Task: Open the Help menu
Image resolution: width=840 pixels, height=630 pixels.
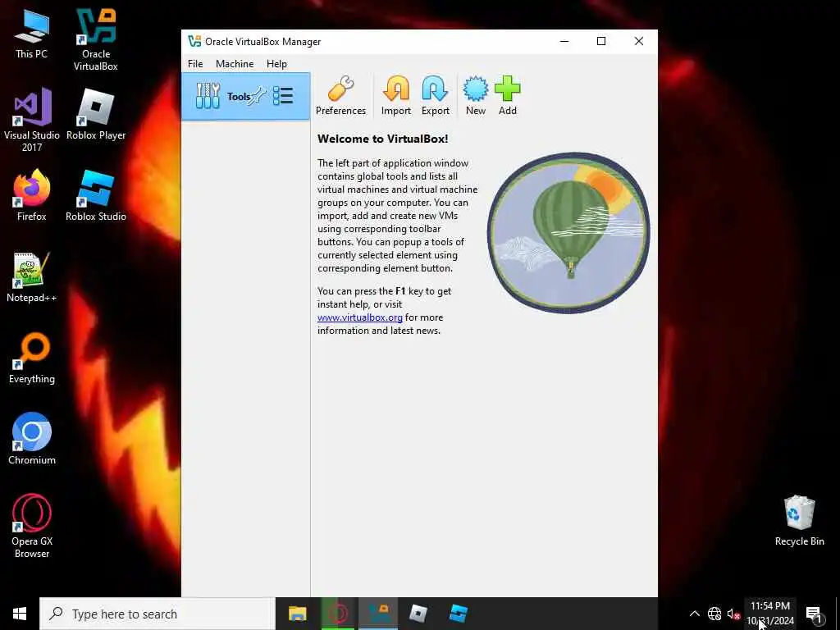Action: [276, 64]
